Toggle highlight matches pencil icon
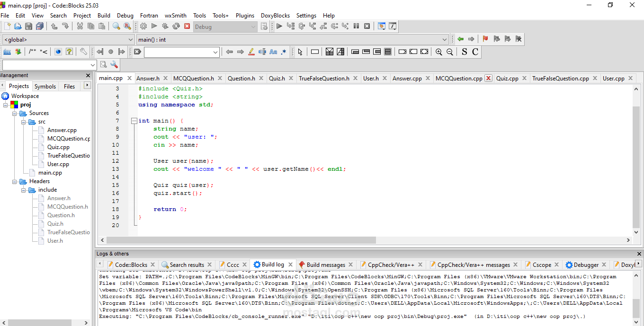Image resolution: width=644 pixels, height=326 pixels. 251,52
